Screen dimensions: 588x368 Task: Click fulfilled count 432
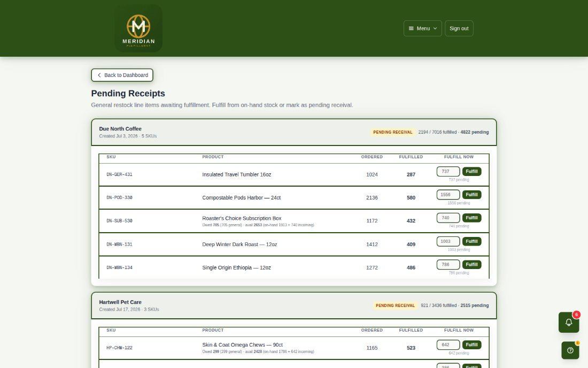click(x=411, y=221)
